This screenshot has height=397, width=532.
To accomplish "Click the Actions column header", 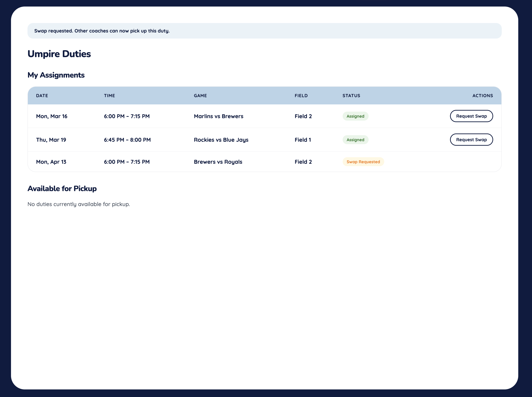I will click(x=483, y=96).
